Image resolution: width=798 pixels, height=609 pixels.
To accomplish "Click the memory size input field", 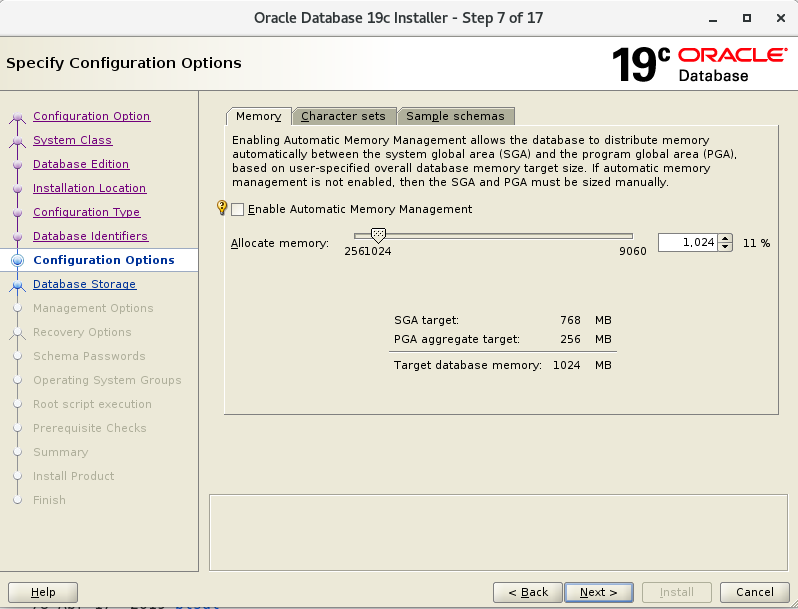I will pos(689,243).
